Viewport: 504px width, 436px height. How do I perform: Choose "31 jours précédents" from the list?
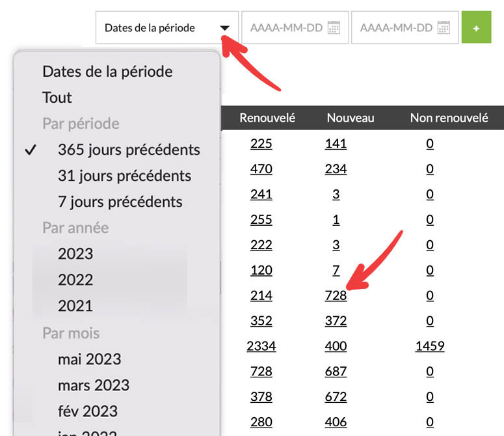tap(124, 176)
